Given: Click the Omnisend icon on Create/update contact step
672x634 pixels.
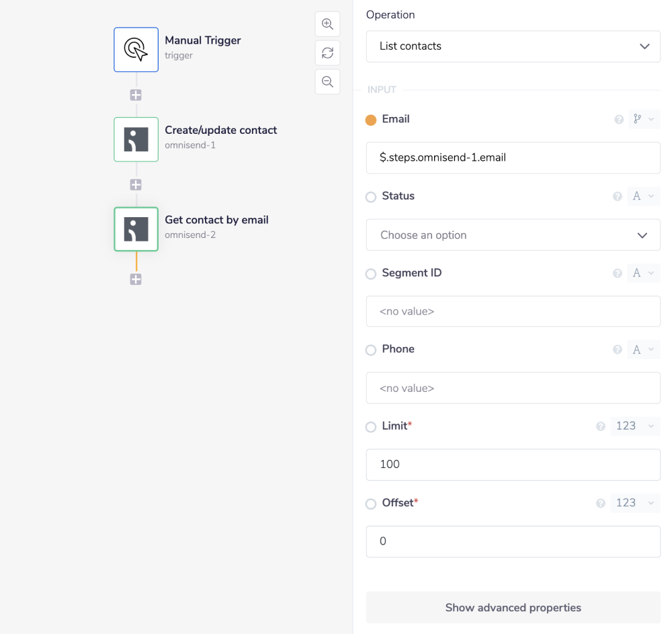Looking at the screenshot, I should pyautogui.click(x=136, y=139).
